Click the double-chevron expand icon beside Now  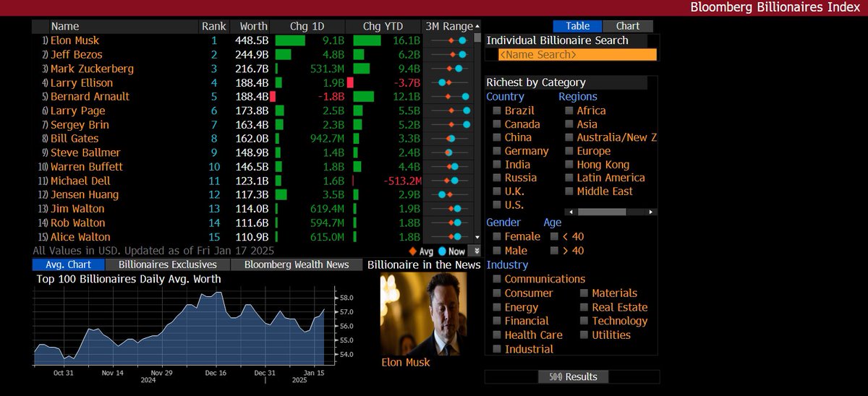(x=475, y=251)
